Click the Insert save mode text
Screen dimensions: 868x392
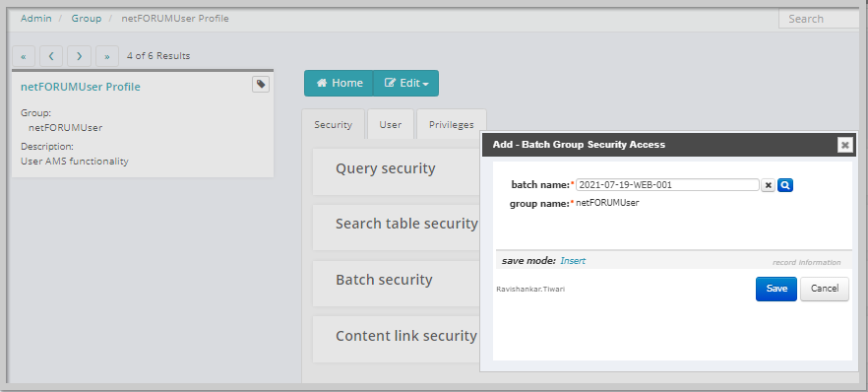(x=573, y=261)
